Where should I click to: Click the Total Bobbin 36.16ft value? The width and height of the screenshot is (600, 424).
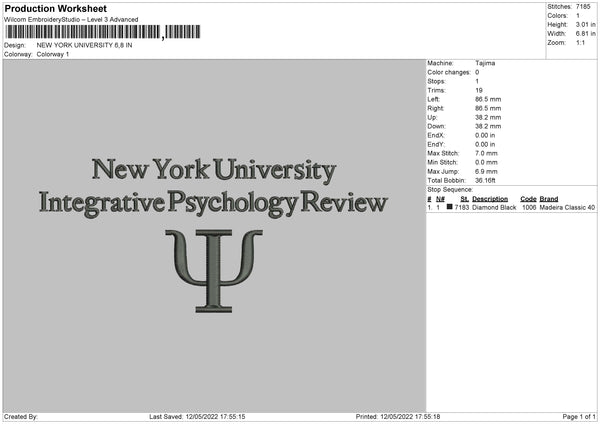point(486,181)
